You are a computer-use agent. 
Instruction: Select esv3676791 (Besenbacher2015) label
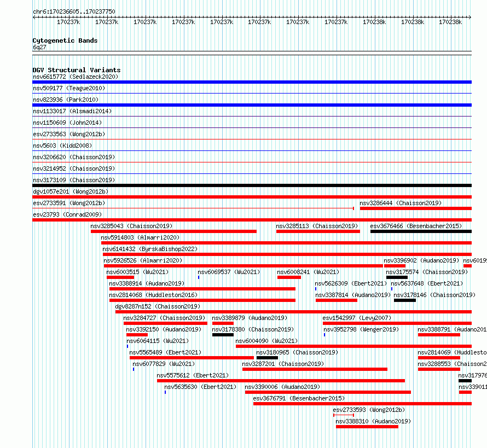299,398
